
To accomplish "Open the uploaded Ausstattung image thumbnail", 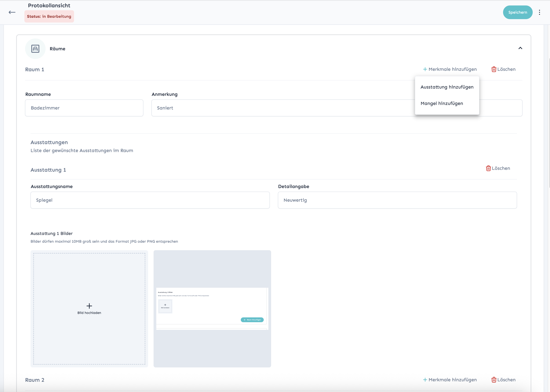I will (212, 308).
